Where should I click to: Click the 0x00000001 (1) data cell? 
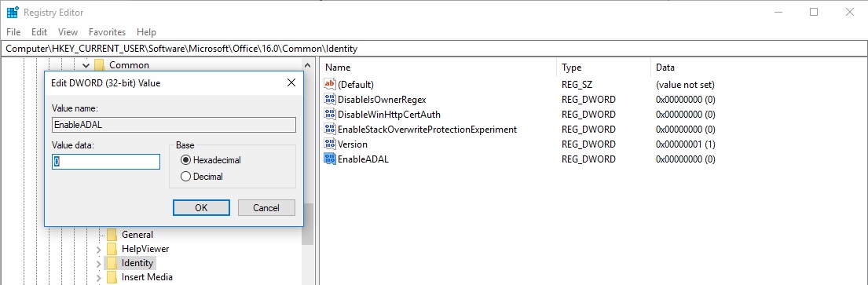coord(685,144)
